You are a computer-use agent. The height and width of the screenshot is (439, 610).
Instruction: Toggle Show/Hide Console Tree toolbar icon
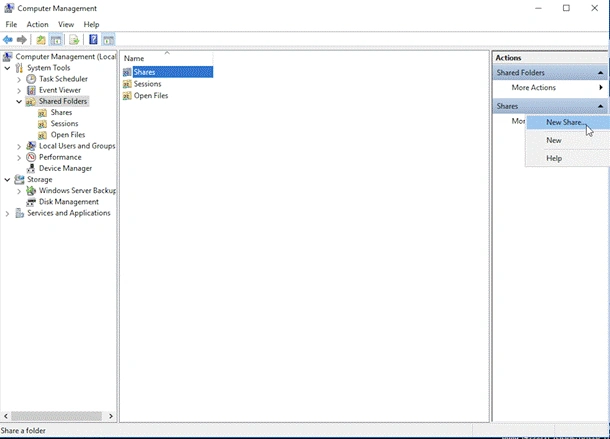[x=56, y=40]
